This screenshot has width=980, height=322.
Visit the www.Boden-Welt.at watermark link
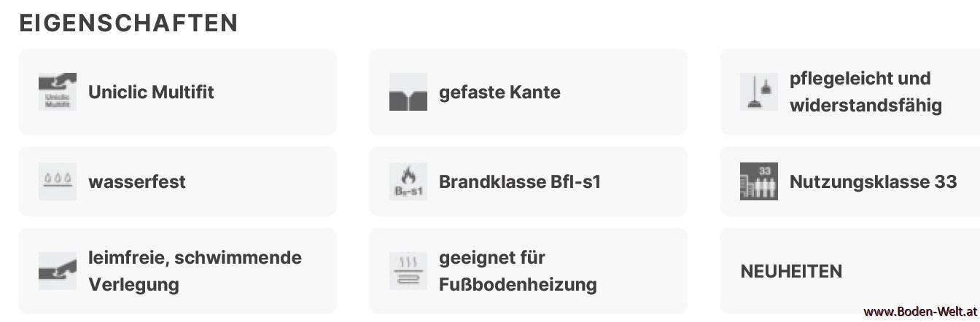[920, 312]
